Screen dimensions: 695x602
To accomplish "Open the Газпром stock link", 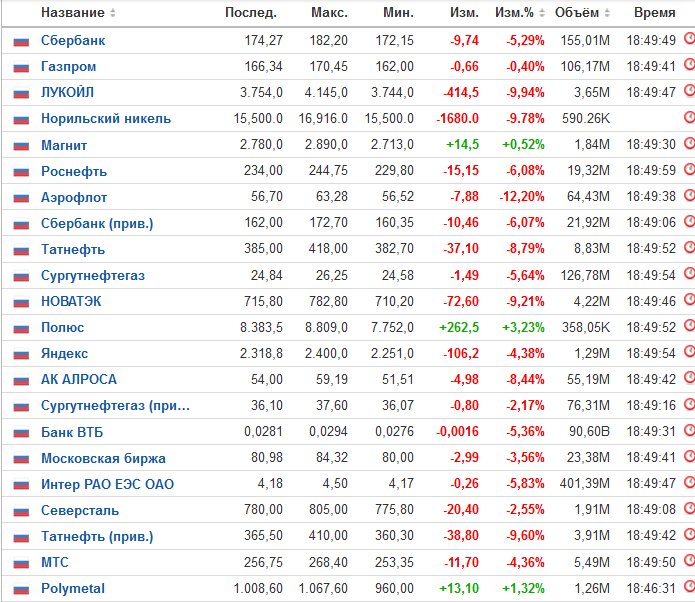I will click(x=69, y=66).
